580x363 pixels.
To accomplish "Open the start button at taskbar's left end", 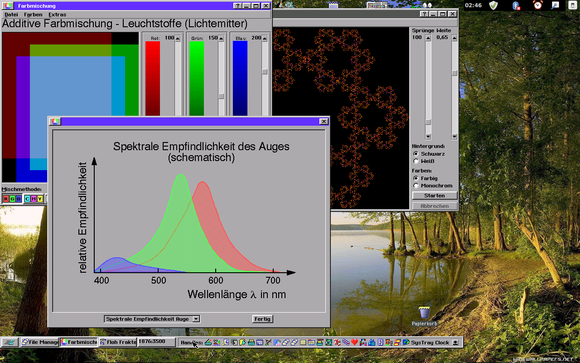I will click(10, 342).
